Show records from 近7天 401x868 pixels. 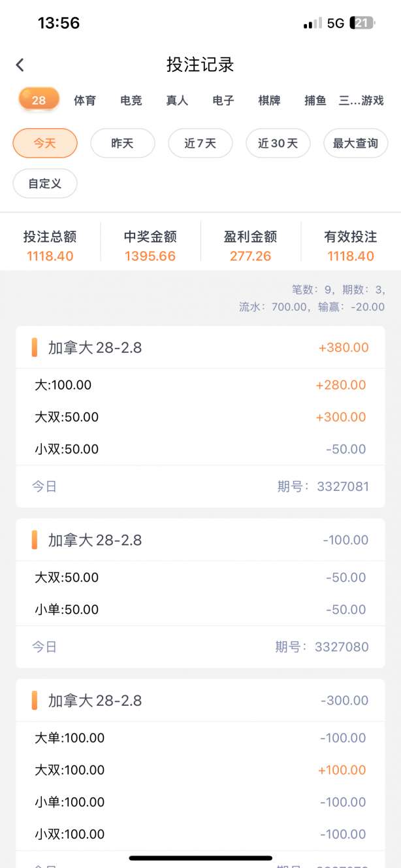click(200, 143)
